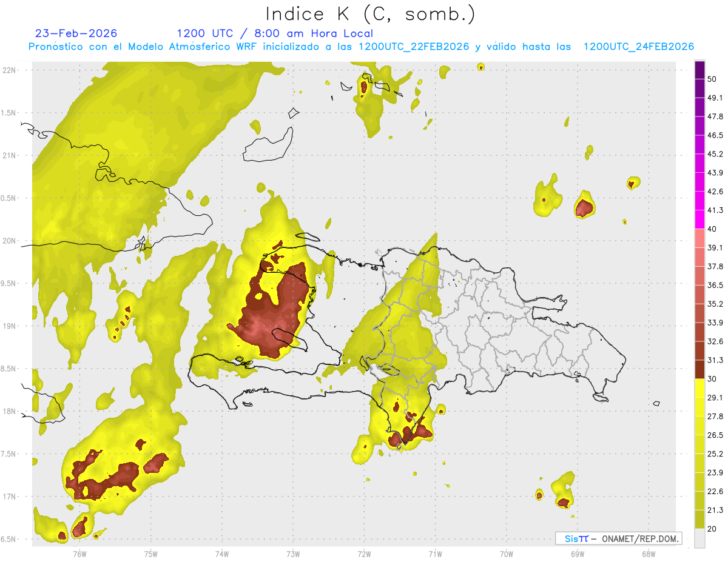
Task: Click the dark purple swatch above 50
Action: 700,70
